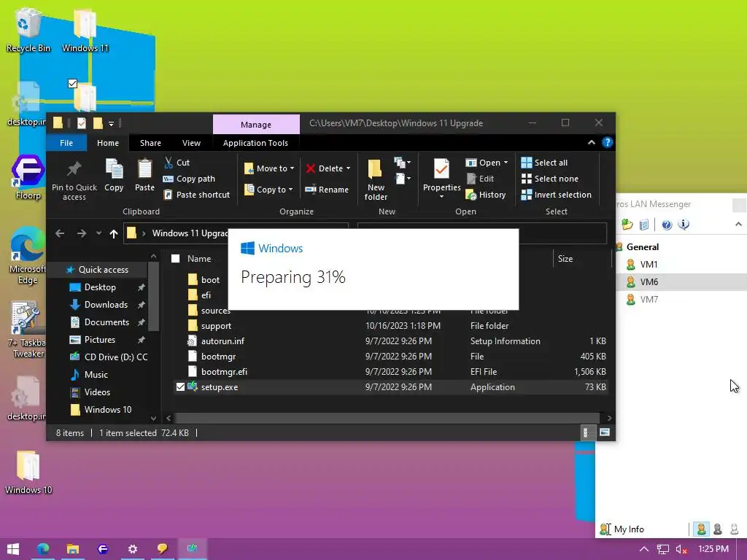Switch to large icons view in status bar
The image size is (747, 560).
[605, 432]
